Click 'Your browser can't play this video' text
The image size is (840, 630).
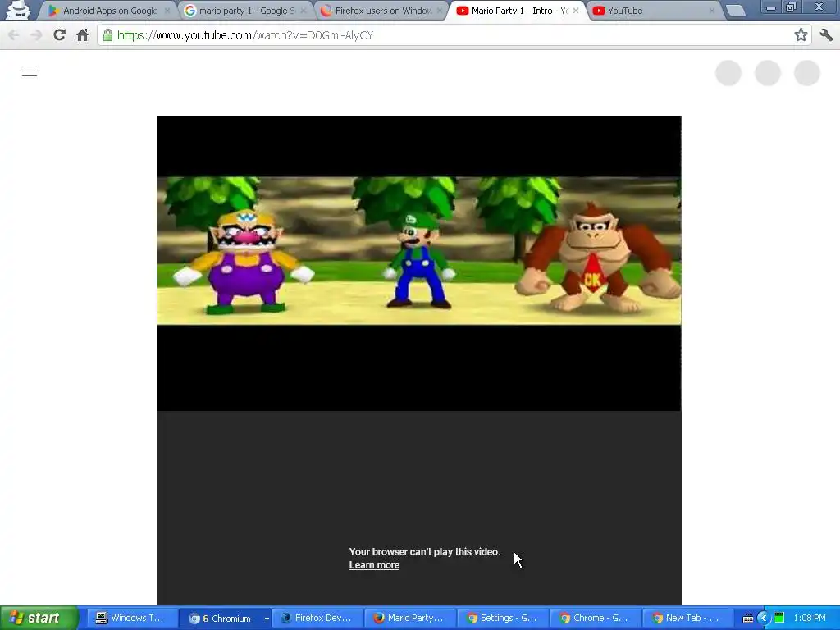click(424, 552)
